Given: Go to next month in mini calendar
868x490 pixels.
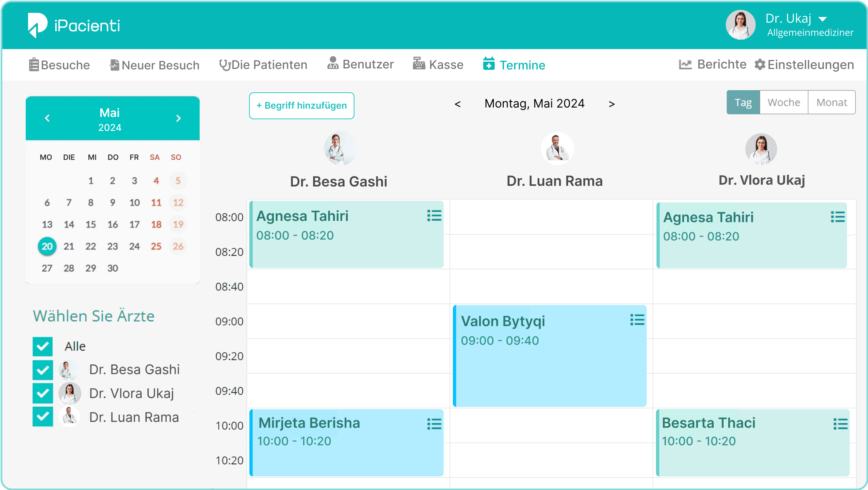Looking at the screenshot, I should pos(178,118).
